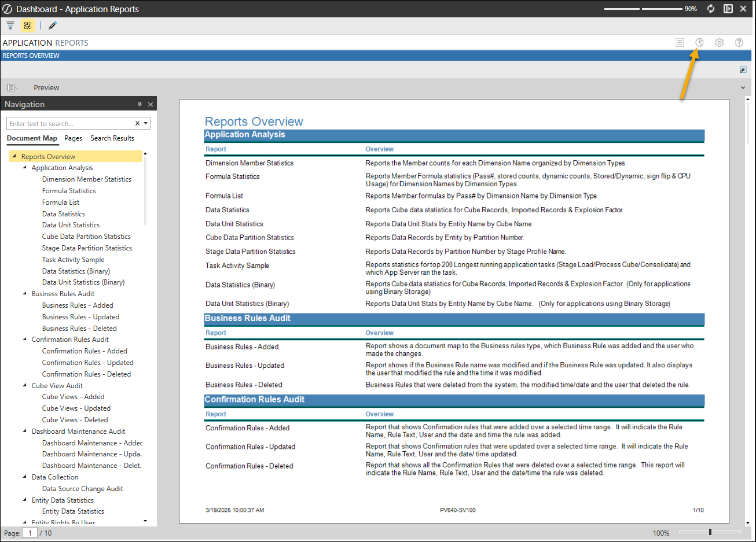This screenshot has width=756, height=542.
Task: Collapse the Cube View Audit node
Action: point(24,385)
